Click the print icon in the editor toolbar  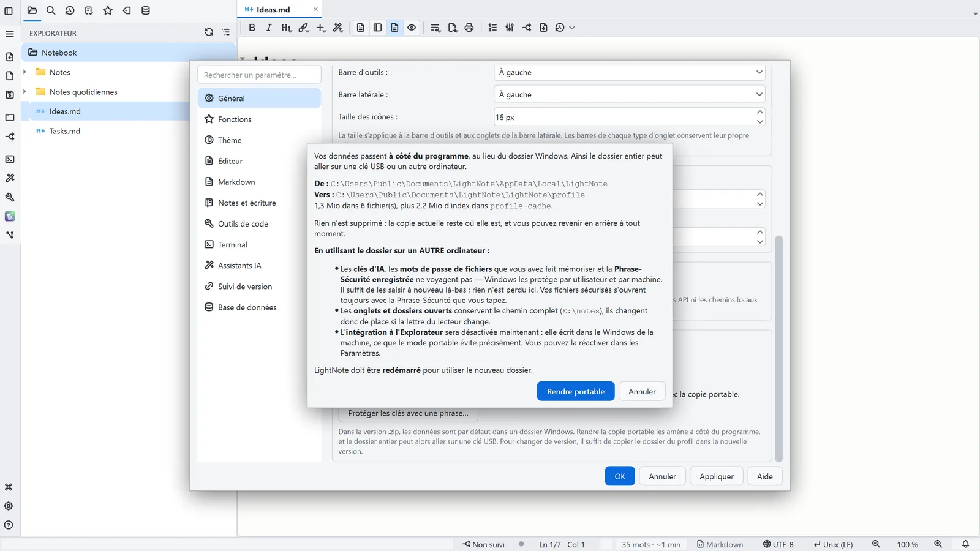[469, 28]
